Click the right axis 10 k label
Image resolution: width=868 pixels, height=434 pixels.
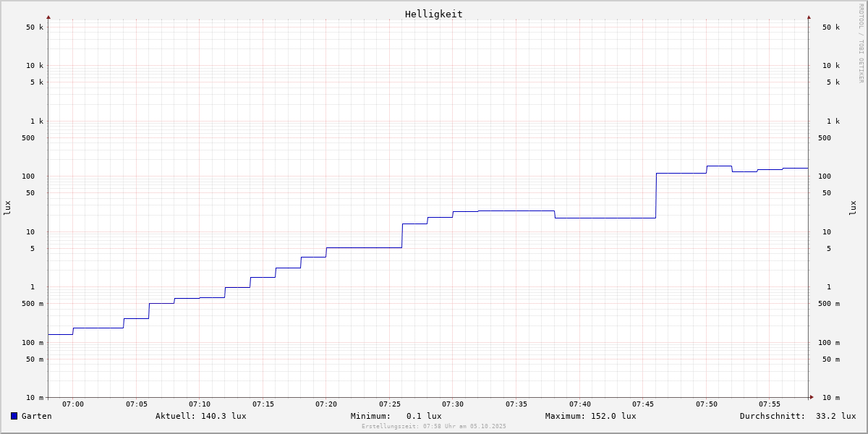pos(831,66)
